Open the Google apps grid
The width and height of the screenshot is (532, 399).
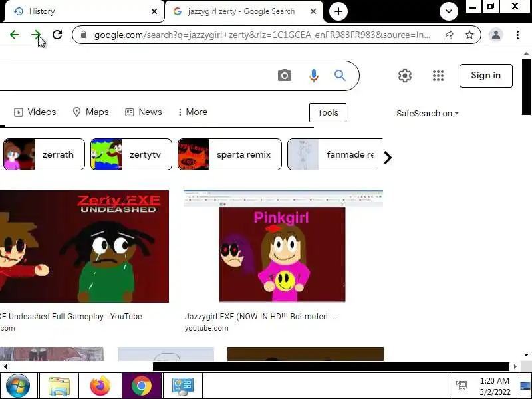438,76
